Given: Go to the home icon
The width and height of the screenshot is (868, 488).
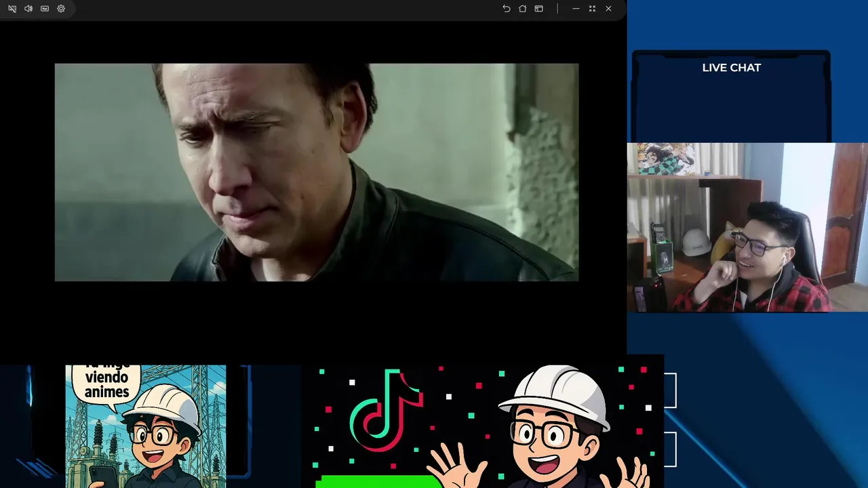Looking at the screenshot, I should (522, 9).
